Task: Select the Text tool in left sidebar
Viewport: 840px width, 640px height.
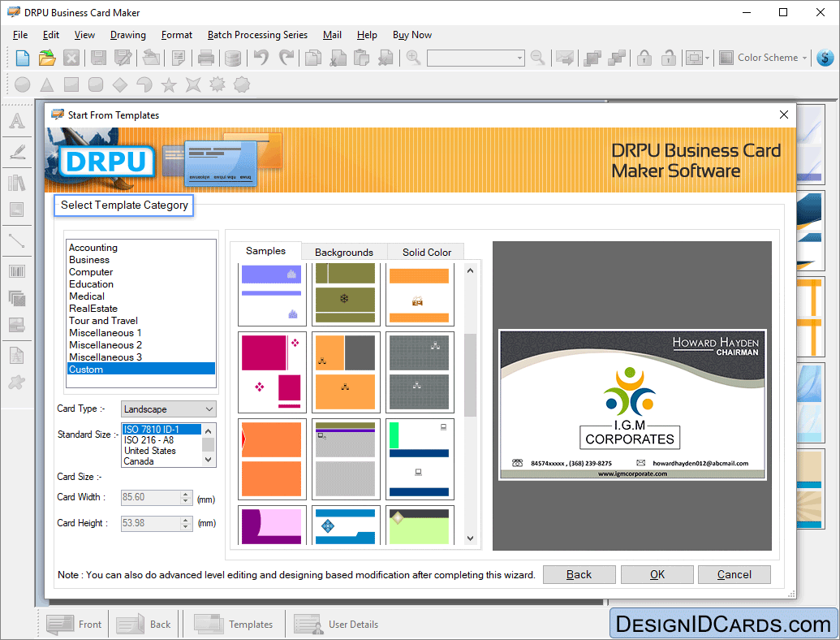Action: [x=16, y=120]
